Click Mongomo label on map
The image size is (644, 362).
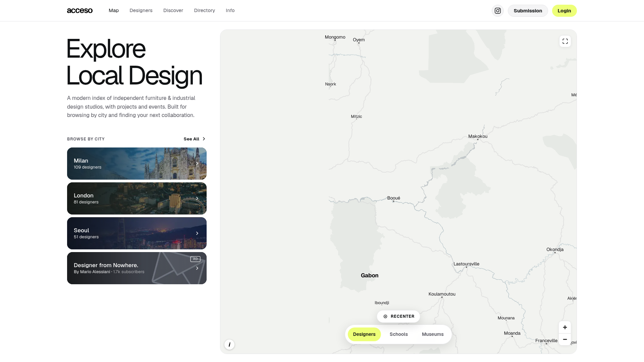click(335, 37)
